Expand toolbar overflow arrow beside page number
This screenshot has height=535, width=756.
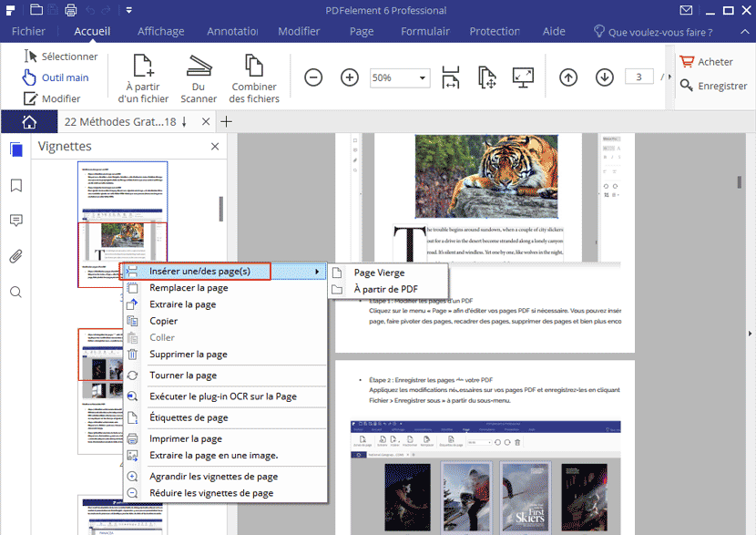(669, 77)
